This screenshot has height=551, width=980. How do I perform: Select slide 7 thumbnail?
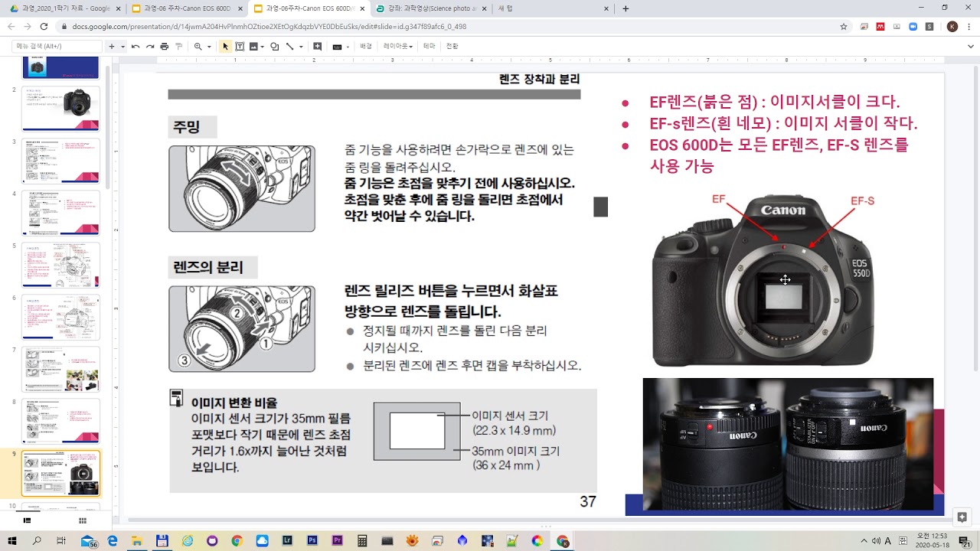tap(60, 369)
